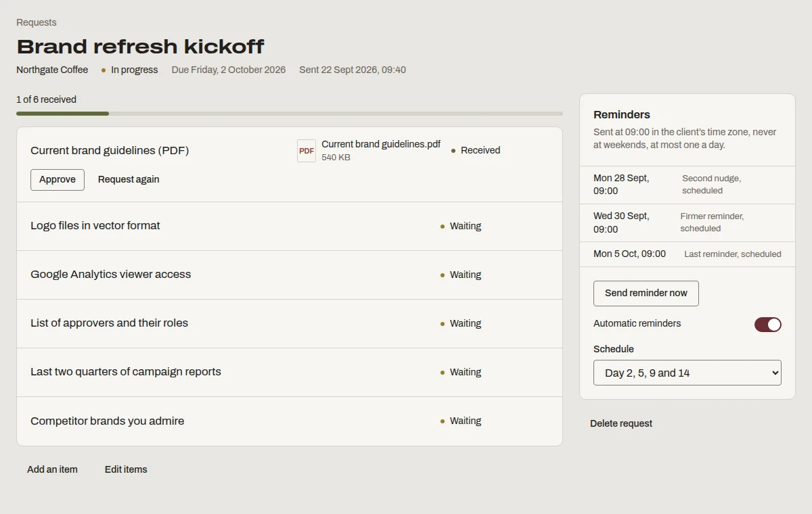
Task: Open Current brand guidelines.pdf attachment
Action: click(x=381, y=144)
